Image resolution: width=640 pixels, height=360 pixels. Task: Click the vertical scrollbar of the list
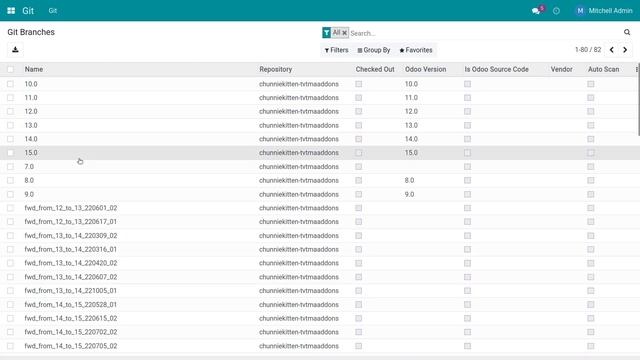(638, 100)
